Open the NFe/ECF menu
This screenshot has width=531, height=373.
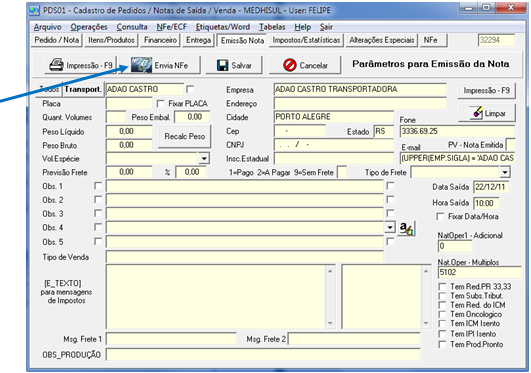coord(171,27)
